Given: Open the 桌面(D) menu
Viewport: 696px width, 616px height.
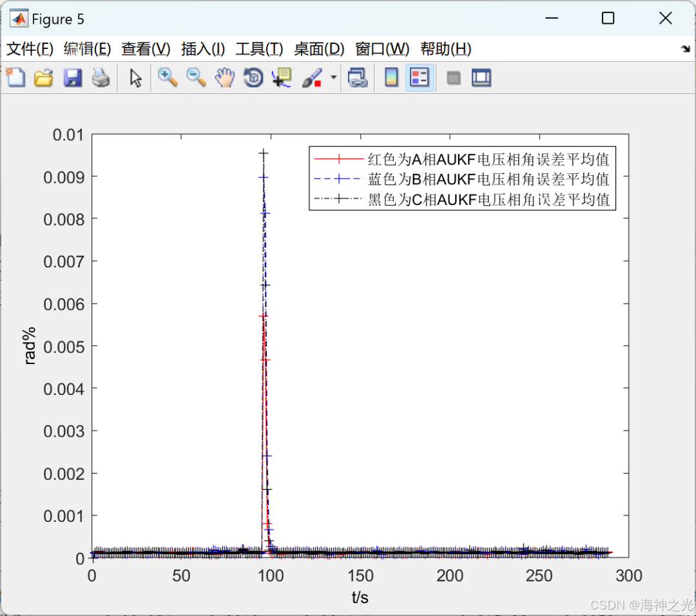Looking at the screenshot, I should coord(319,49).
